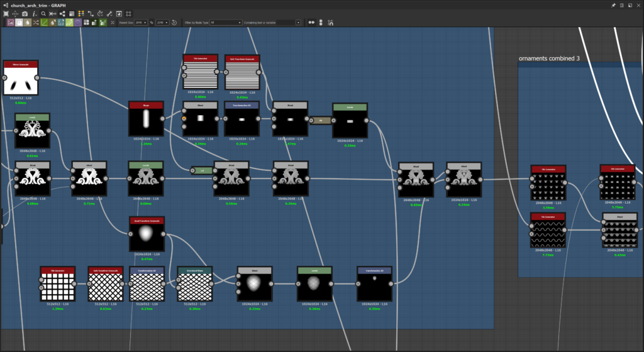This screenshot has height=352, width=644.
Task: Select the 'ornaments combined 3' frame title
Action: (x=549, y=58)
